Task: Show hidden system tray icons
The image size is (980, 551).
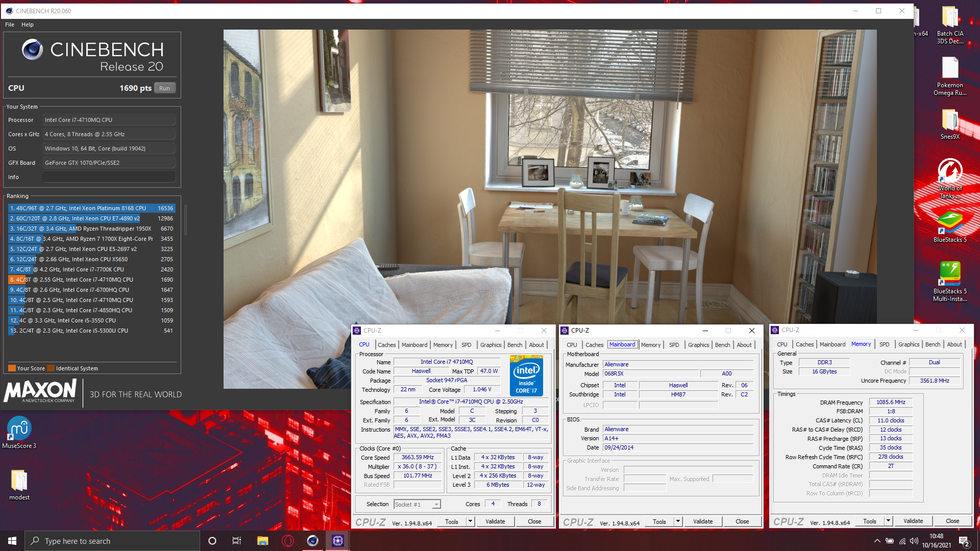Action: tap(877, 541)
